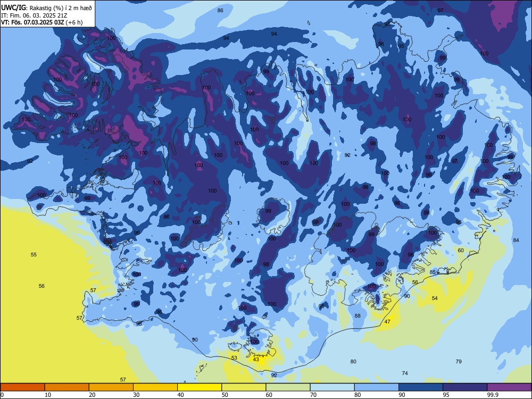The height and width of the screenshot is (399, 532).
Task: Click the "88" humidity value on the map
Action: (358, 316)
